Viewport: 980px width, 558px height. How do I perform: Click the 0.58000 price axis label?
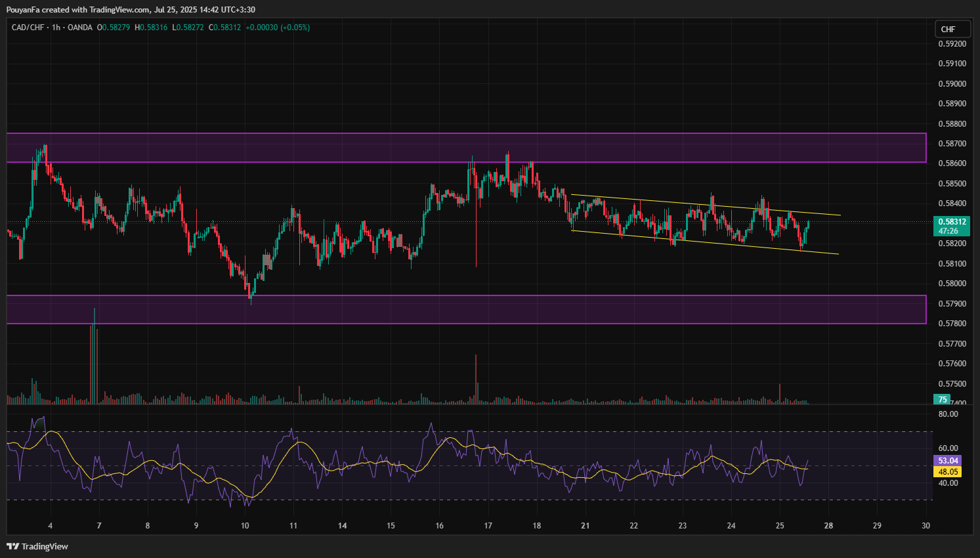point(952,284)
